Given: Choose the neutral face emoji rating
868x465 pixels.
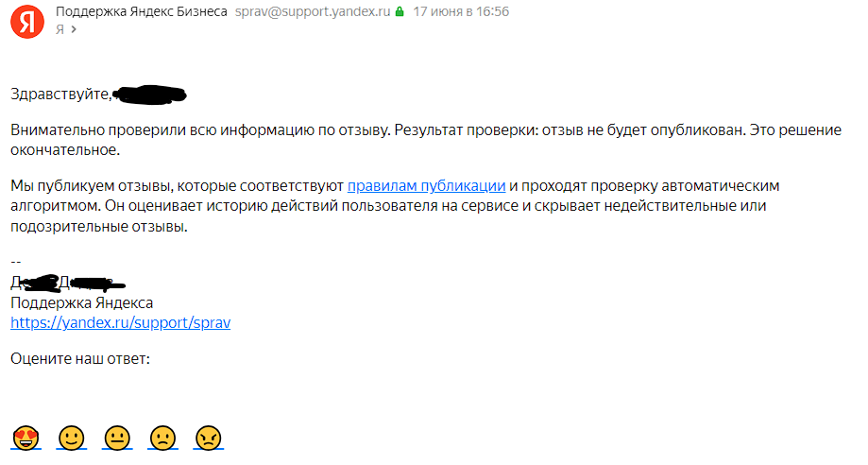Looking at the screenshot, I should click(x=117, y=438).
